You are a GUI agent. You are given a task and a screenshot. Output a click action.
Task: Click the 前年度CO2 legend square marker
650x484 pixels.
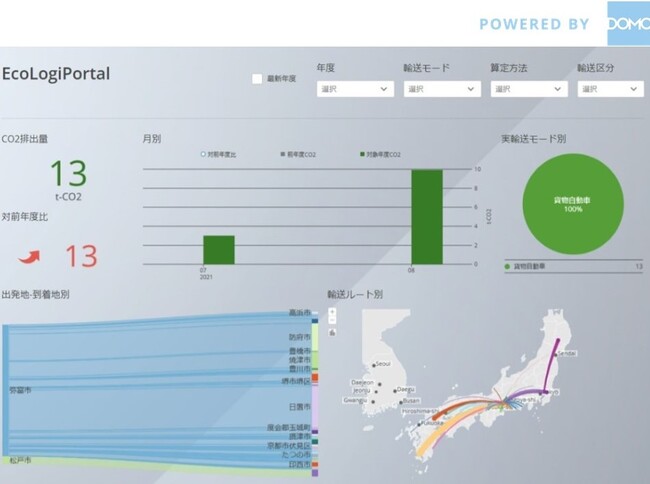pyautogui.click(x=283, y=154)
